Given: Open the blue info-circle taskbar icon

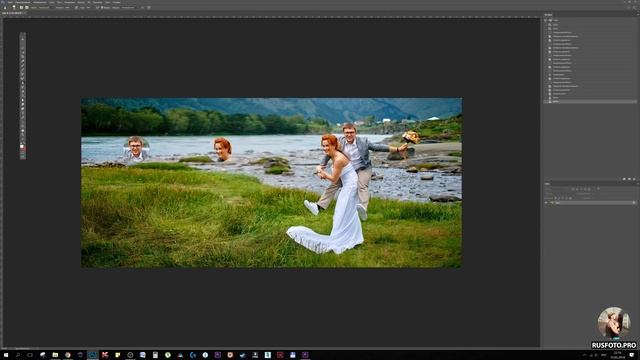Looking at the screenshot, I should coord(205,355).
